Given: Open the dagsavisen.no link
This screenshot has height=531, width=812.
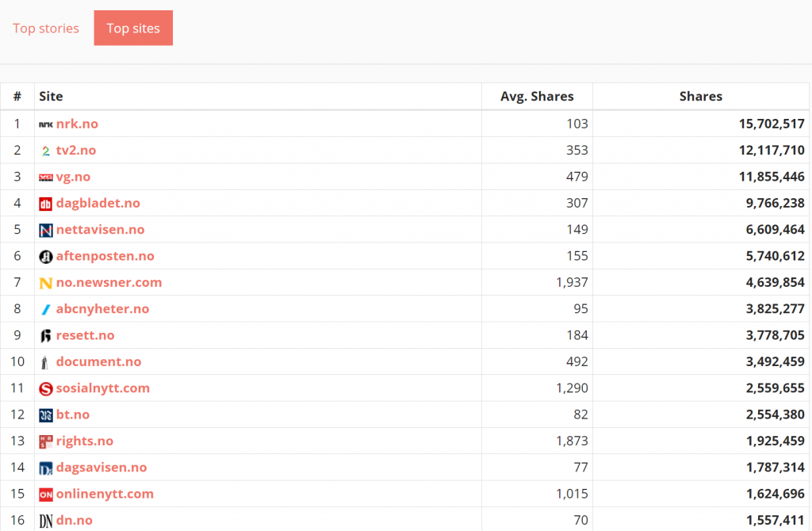Looking at the screenshot, I should 101,468.
